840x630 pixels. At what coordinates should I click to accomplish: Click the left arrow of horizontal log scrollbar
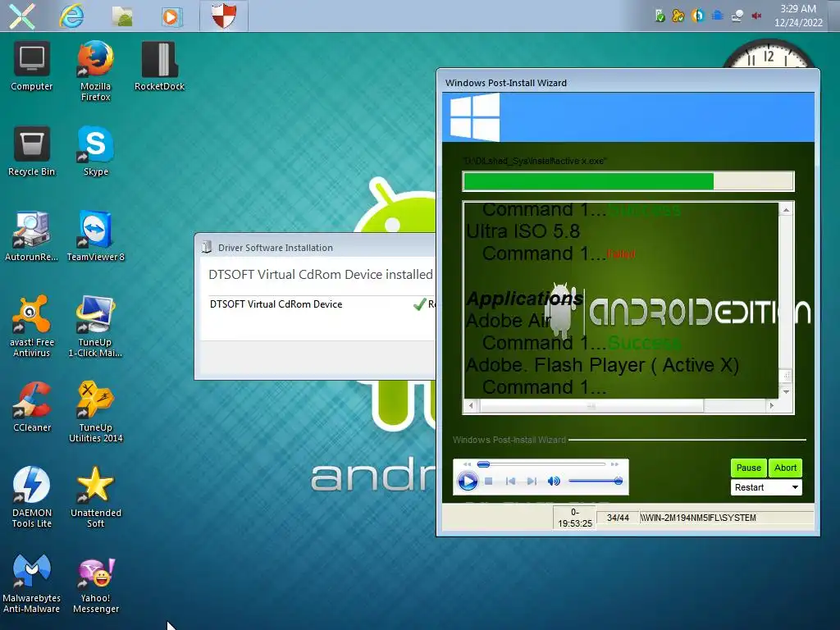[471, 406]
